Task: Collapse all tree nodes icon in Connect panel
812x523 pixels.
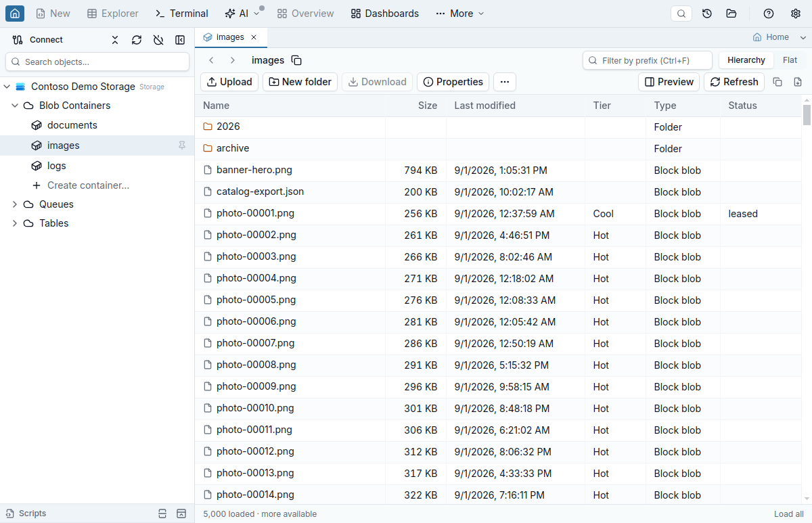Action: pos(115,40)
